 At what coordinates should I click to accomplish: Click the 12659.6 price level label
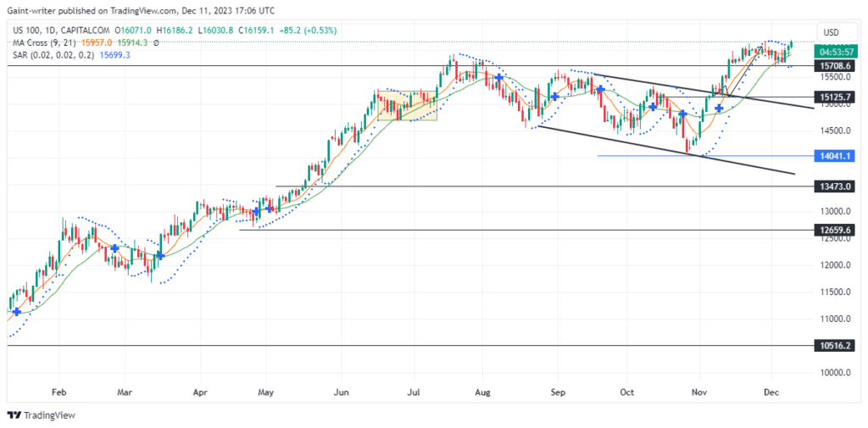834,230
